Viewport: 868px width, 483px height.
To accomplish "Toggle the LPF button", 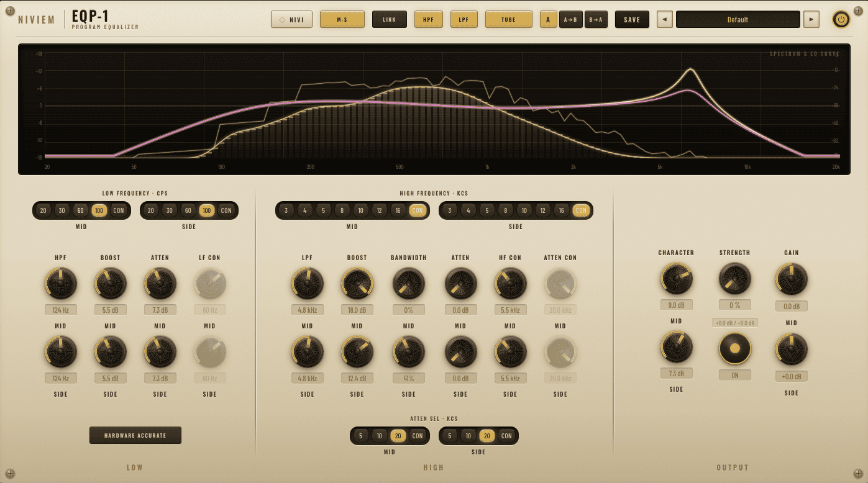I will [464, 19].
